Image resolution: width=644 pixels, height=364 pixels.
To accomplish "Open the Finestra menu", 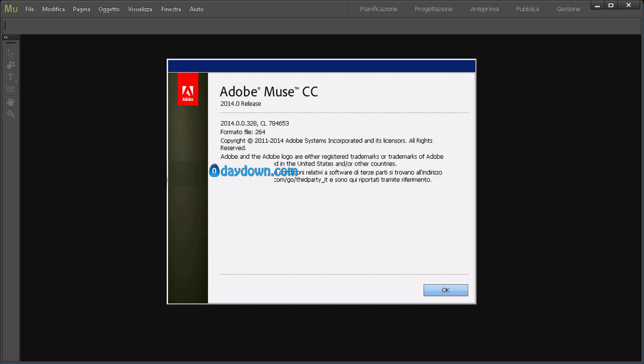I will click(171, 9).
